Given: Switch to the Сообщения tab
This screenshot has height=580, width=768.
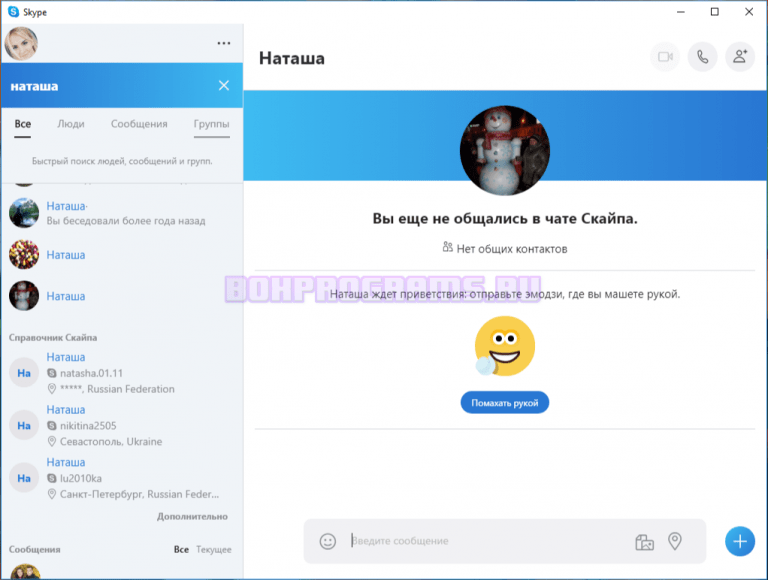Looking at the screenshot, I should coord(139,124).
